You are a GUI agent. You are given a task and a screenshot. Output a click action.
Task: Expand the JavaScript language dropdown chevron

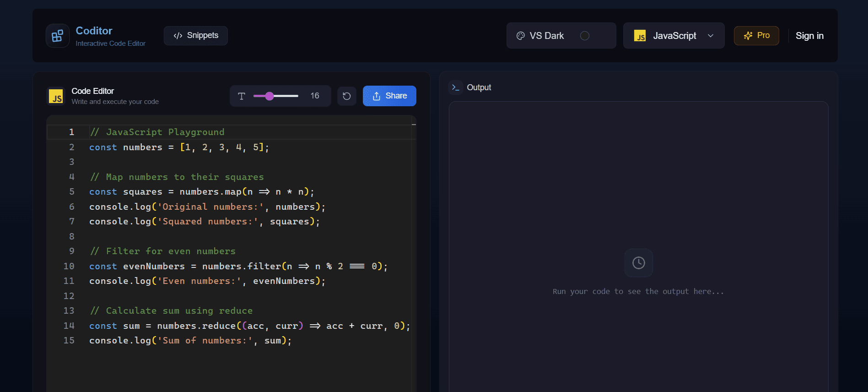tap(711, 36)
